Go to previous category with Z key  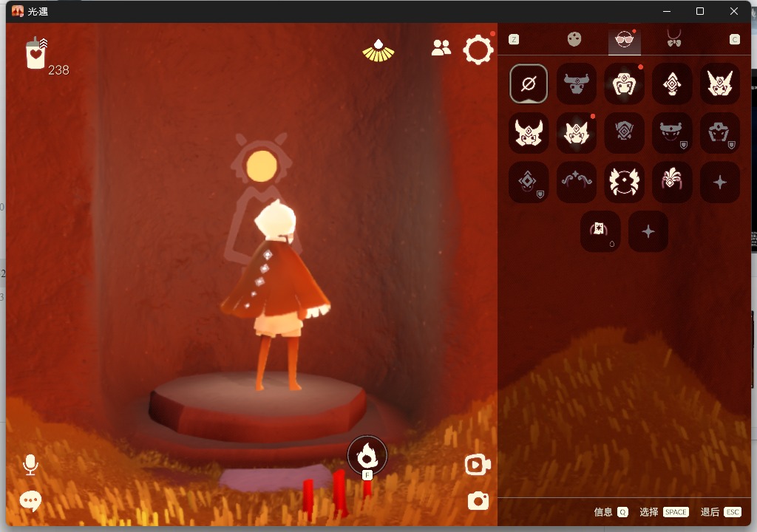point(514,40)
